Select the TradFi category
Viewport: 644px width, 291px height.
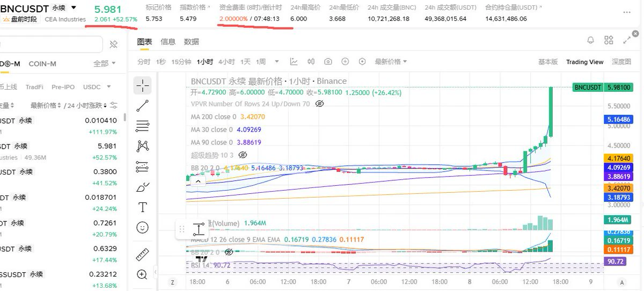(x=34, y=87)
